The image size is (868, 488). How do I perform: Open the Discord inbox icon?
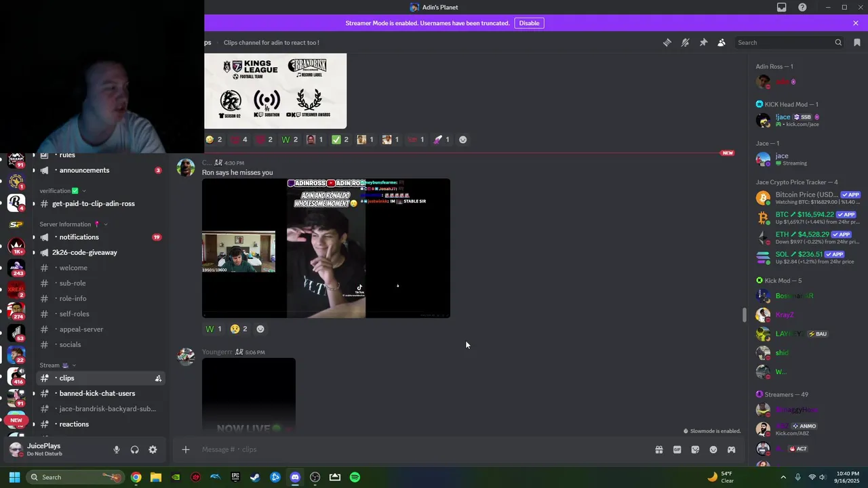click(x=782, y=7)
